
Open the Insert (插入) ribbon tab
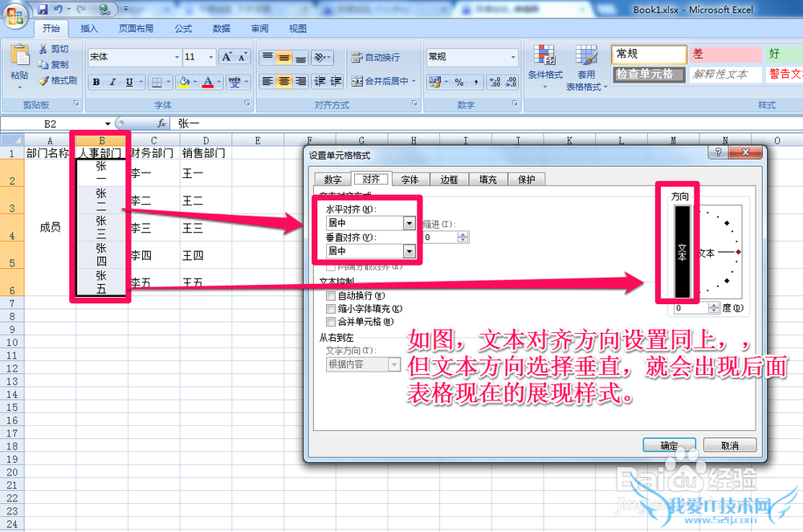pyautogui.click(x=88, y=29)
